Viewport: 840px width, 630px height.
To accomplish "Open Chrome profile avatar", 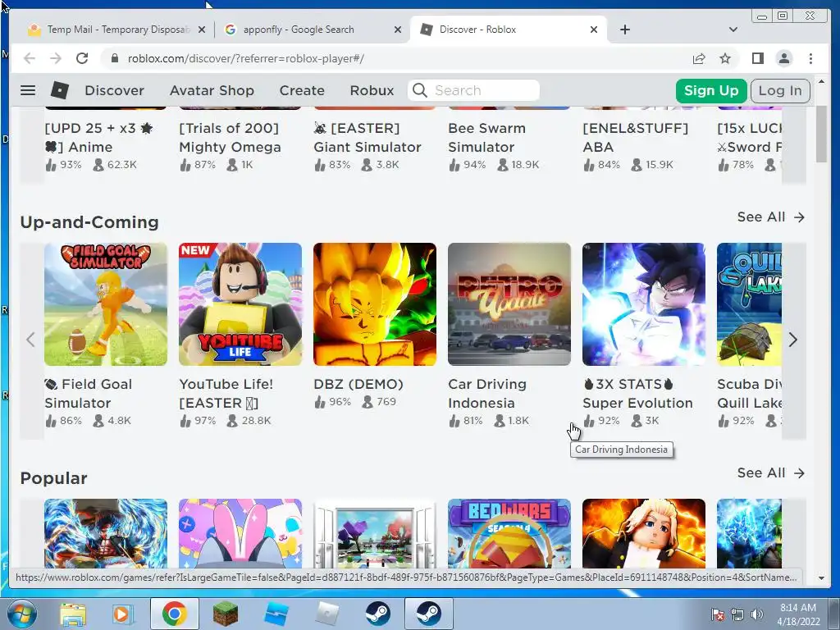I will pyautogui.click(x=783, y=58).
